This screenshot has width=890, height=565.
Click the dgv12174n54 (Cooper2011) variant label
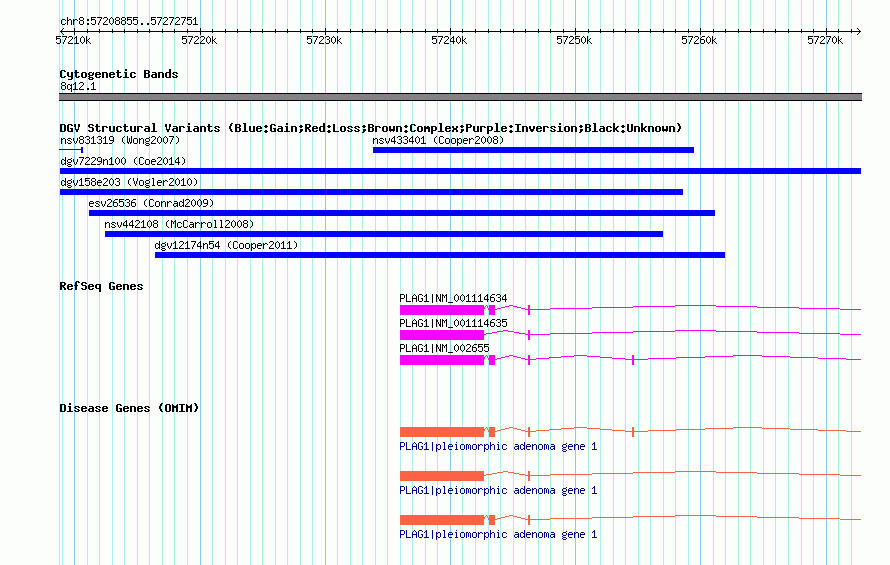(x=226, y=245)
